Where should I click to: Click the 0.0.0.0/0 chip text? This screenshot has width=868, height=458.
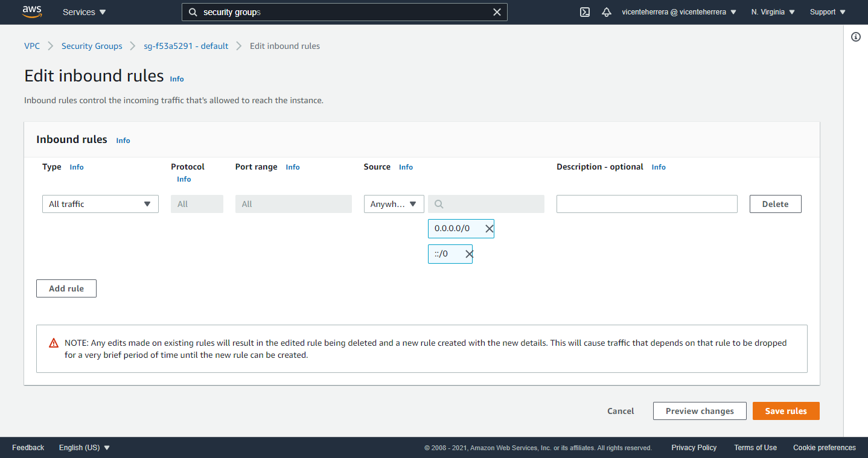click(452, 229)
